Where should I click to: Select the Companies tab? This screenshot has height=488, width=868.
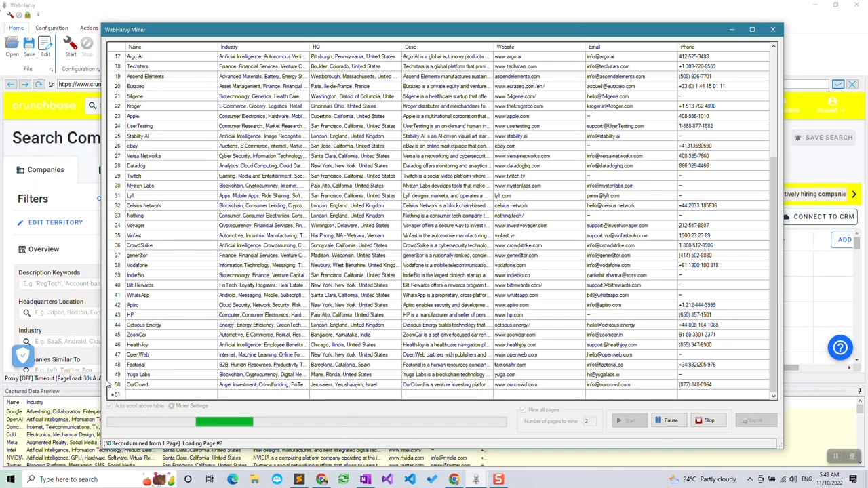(45, 170)
